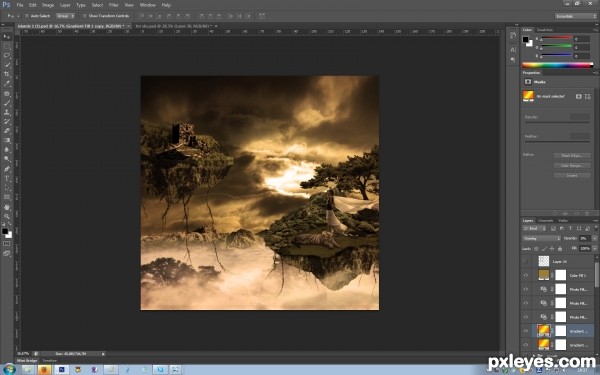Screen dimensions: 600x375
Task: Toggle Quick Mask mode icon
Action: [7, 243]
